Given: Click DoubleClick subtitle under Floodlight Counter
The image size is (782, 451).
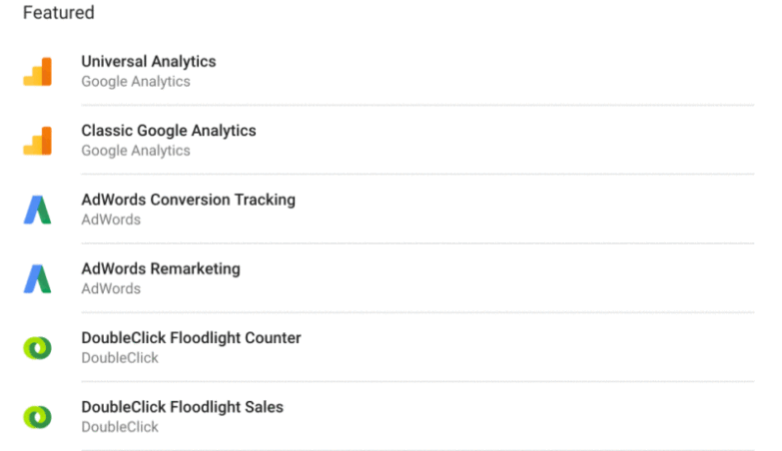Looking at the screenshot, I should click(120, 358).
